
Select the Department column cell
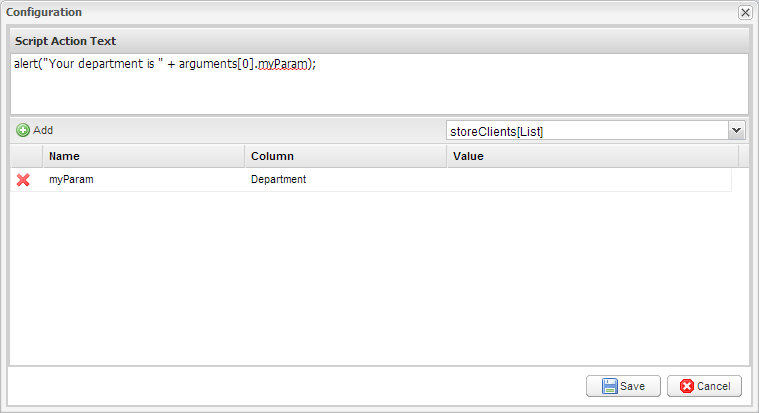346,180
